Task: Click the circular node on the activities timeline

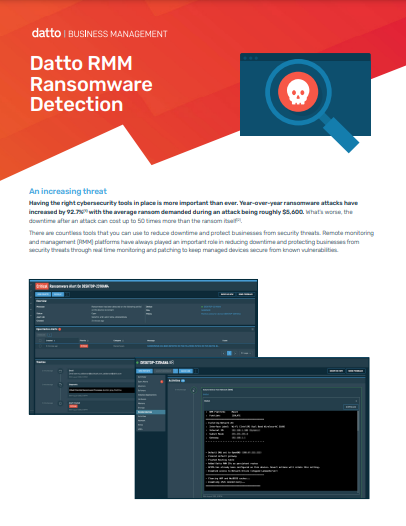Action: click(194, 390)
